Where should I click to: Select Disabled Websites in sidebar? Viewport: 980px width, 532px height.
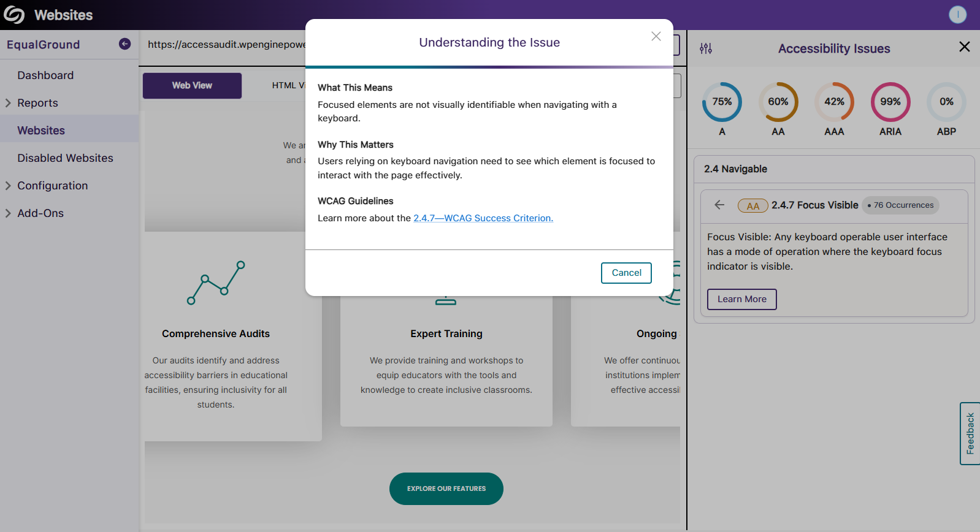[65, 158]
